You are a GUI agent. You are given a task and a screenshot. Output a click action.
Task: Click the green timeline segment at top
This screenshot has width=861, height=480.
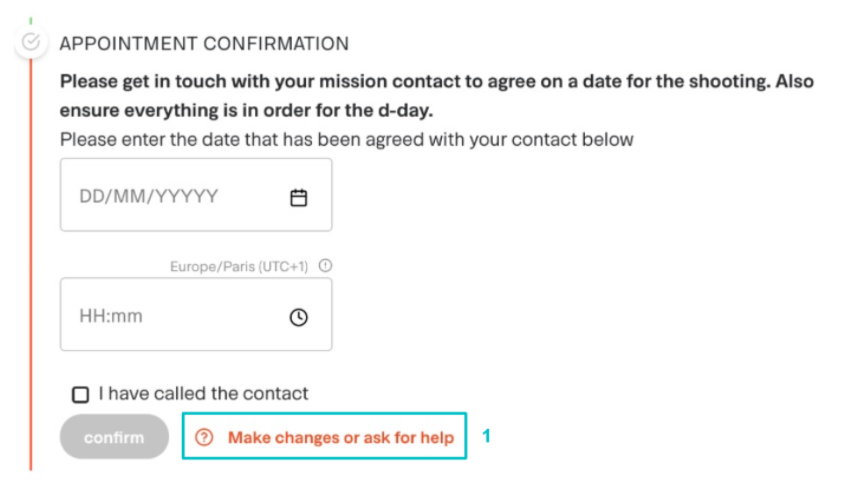coord(31,21)
